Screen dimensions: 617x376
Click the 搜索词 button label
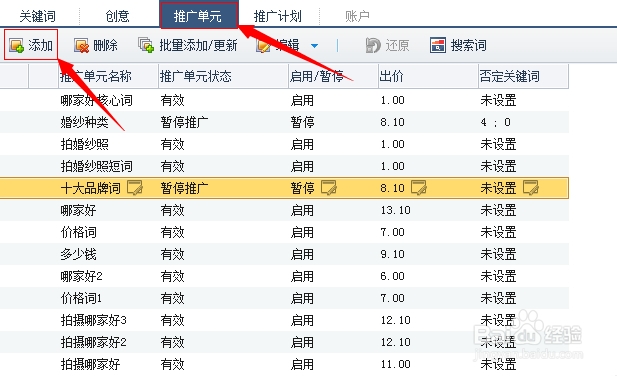(469, 46)
